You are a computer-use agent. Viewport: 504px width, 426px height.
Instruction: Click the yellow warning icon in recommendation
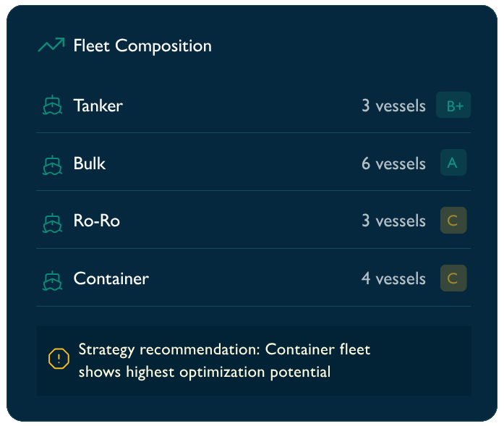tap(59, 359)
